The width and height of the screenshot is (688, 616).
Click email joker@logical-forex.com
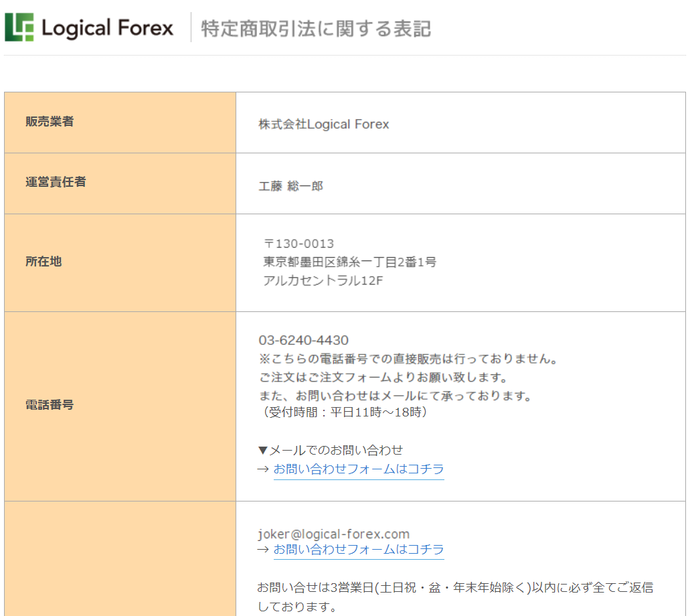click(x=333, y=534)
